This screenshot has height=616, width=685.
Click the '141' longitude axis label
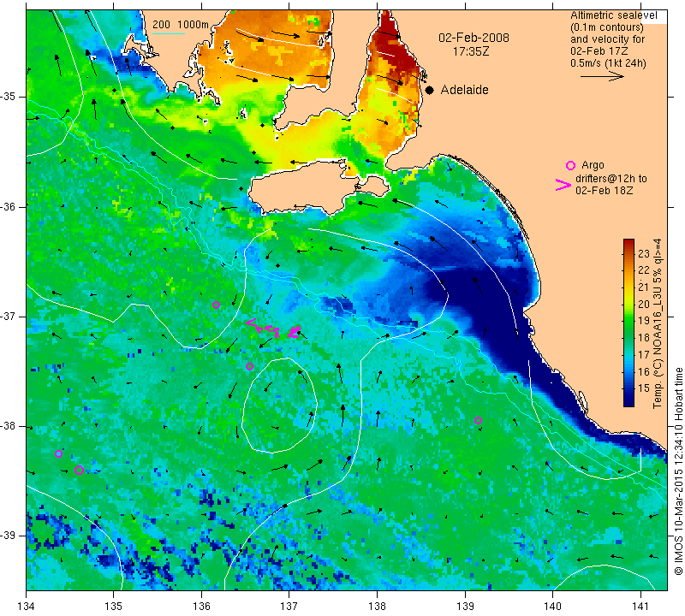(640, 607)
